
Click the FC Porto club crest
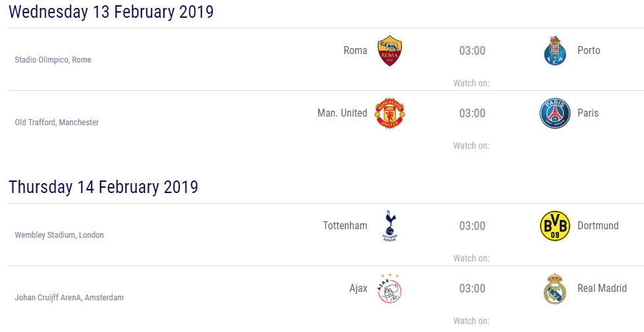pyautogui.click(x=555, y=51)
